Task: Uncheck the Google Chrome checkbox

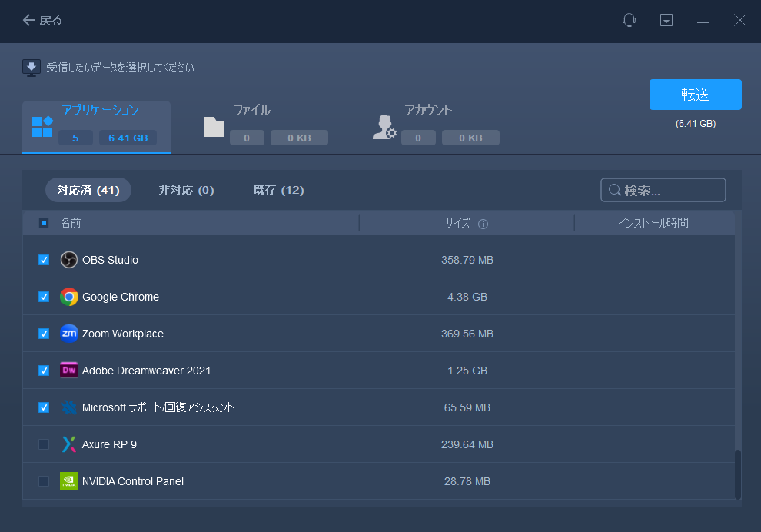Action: 44,297
